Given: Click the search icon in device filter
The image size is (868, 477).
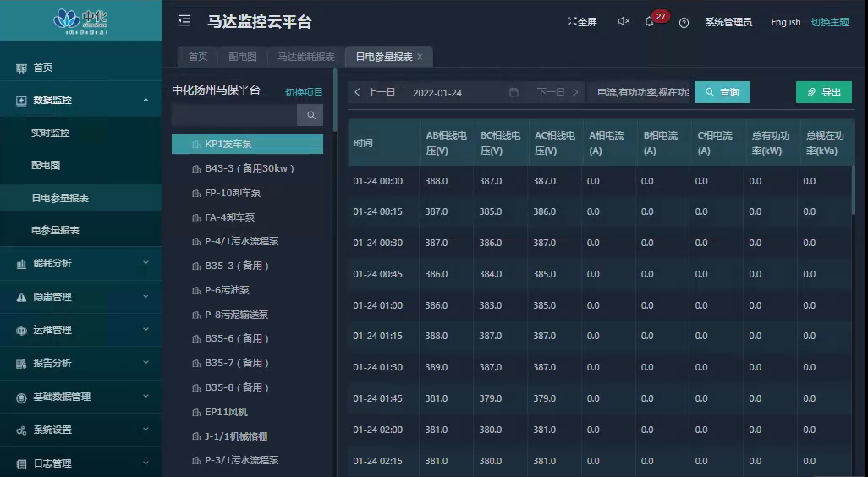Looking at the screenshot, I should (x=310, y=115).
